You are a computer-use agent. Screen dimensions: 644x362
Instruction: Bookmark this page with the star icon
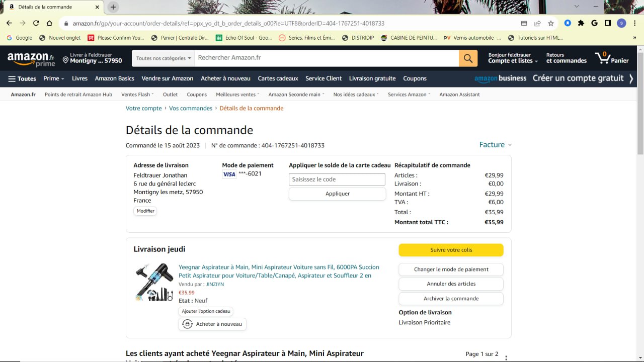click(551, 23)
